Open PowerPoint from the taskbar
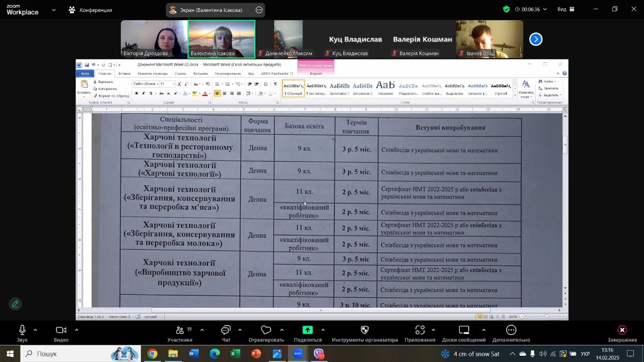This screenshot has width=644, height=362. pyautogui.click(x=256, y=354)
